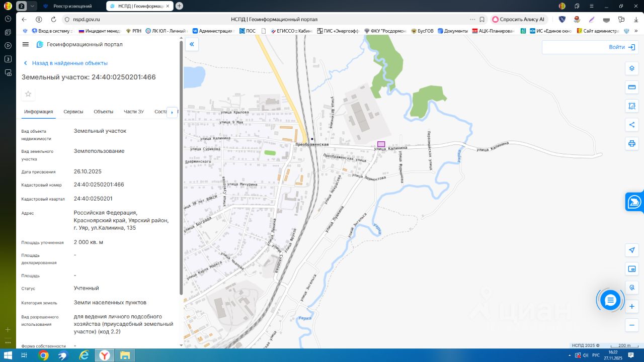
Task: Open the support chat bubble
Action: tap(610, 300)
